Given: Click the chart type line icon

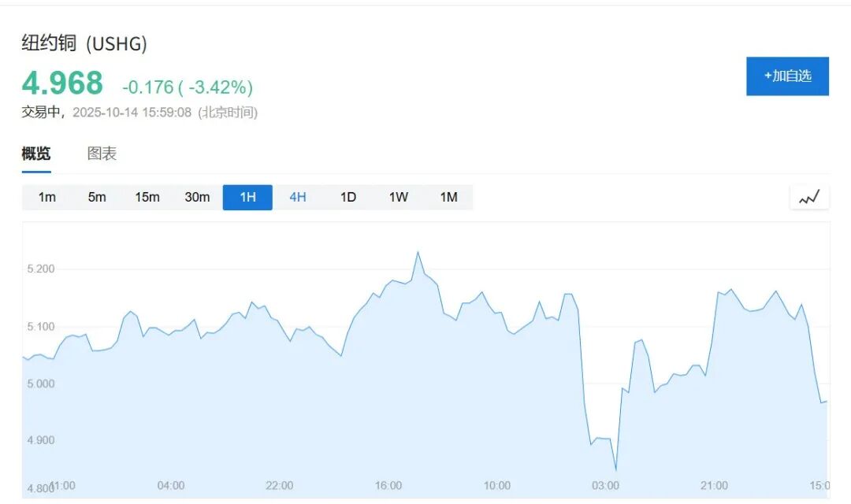Looking at the screenshot, I should click(809, 198).
